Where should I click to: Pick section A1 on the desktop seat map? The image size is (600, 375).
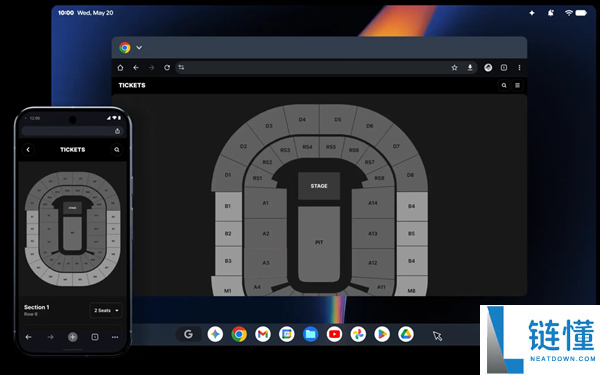coord(266,203)
